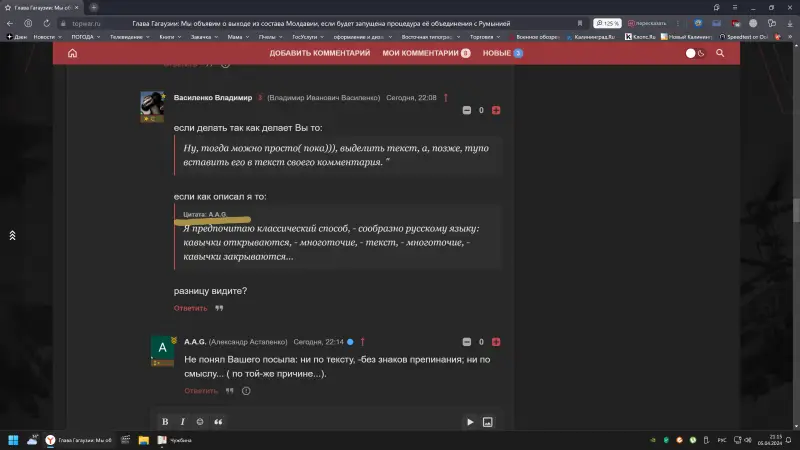Open the ДОБАВИТЬ КОММЕНТАРИЙ tab

pyautogui.click(x=320, y=53)
